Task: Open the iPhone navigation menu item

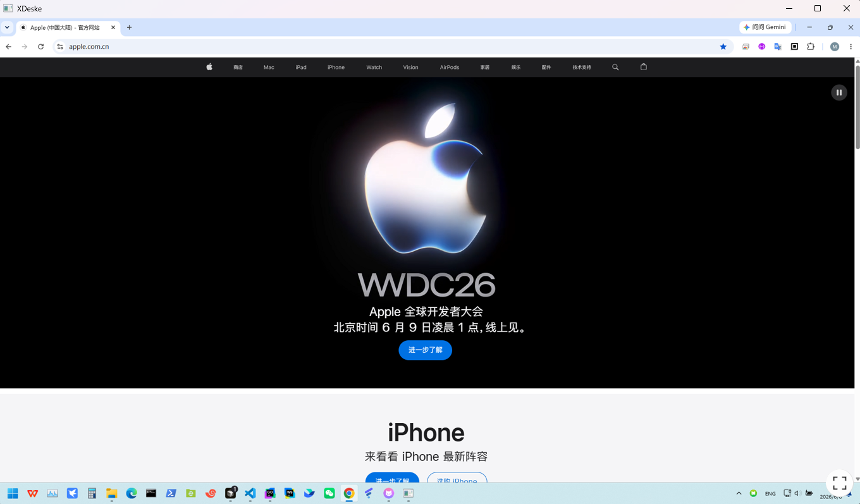Action: pyautogui.click(x=336, y=67)
